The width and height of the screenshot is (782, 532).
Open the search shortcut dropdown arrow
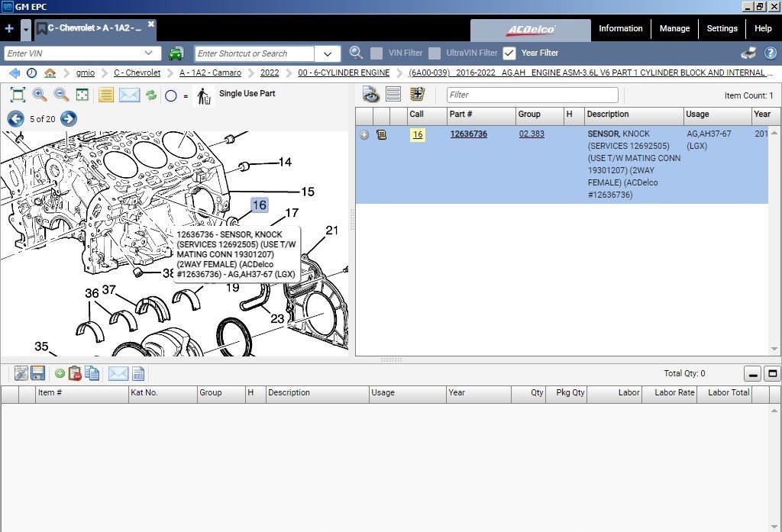pos(328,53)
